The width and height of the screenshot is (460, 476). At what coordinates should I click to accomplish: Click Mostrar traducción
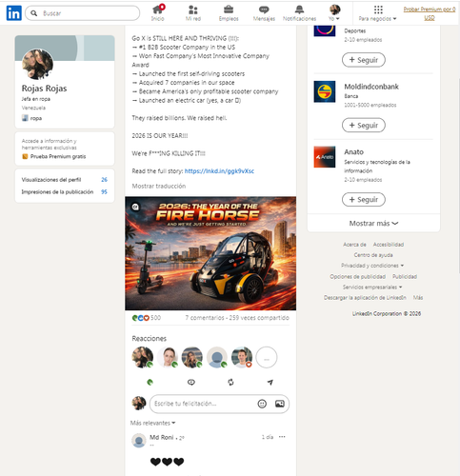[x=159, y=186]
